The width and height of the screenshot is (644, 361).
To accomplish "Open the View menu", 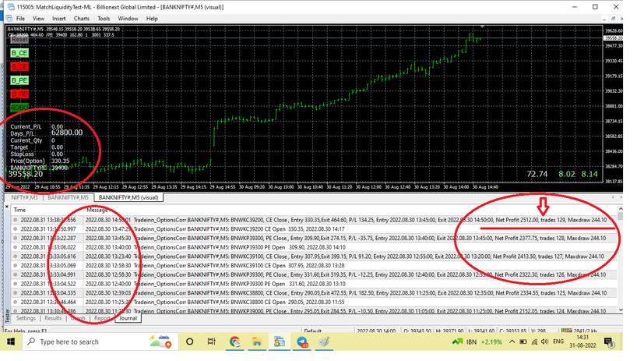I will (x=38, y=19).
